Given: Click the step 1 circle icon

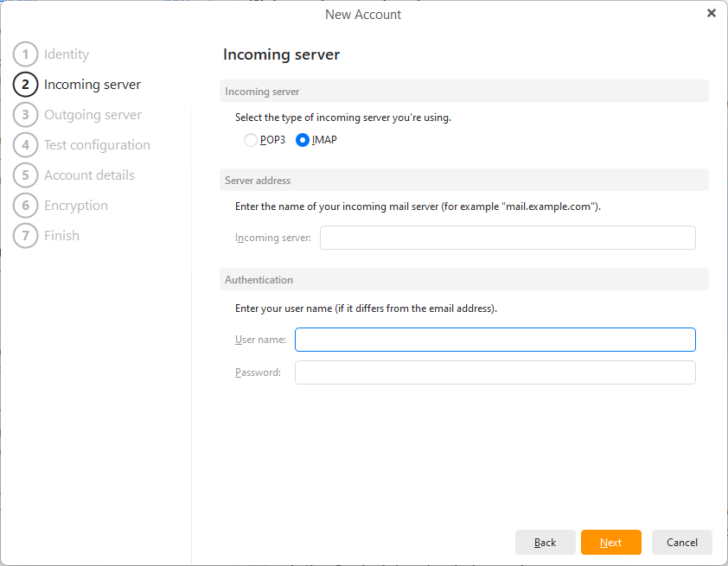Looking at the screenshot, I should click(26, 54).
